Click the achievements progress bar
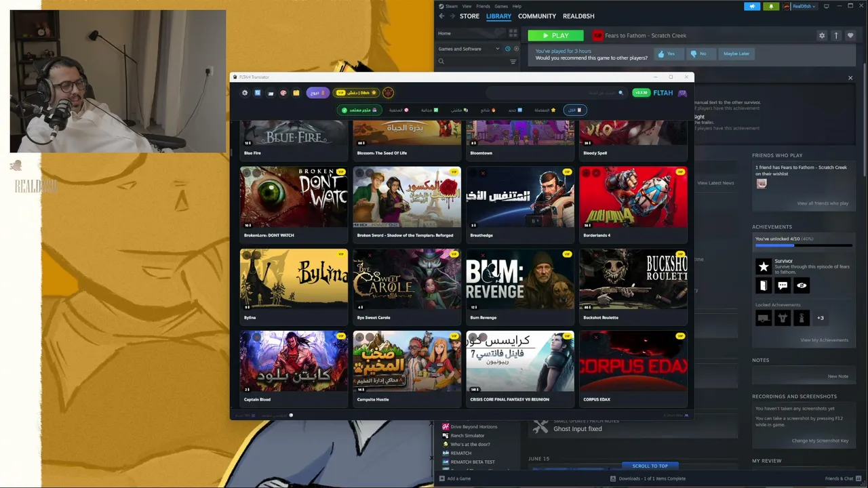 coord(804,245)
